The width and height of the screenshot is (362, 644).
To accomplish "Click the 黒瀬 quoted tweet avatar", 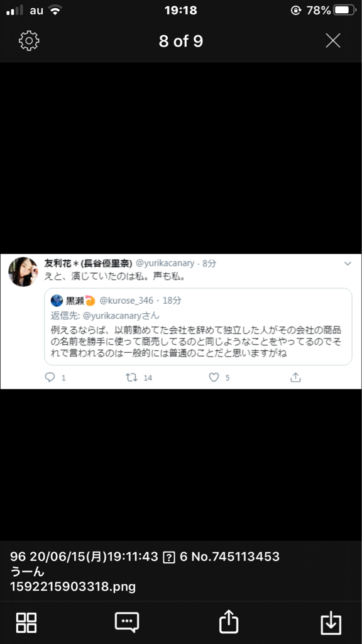I will click(57, 301).
